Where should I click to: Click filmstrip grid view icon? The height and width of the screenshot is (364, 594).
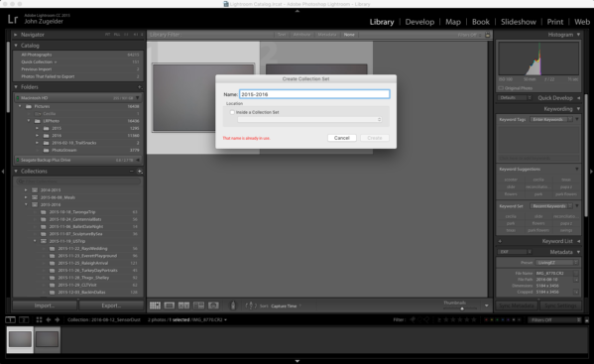coord(39,320)
